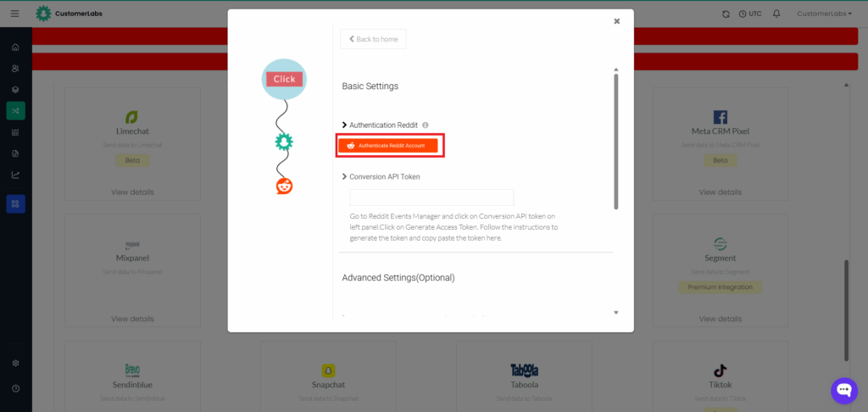Click the Advanced Settings(Optional) heading
The image size is (868, 412).
pyautogui.click(x=398, y=278)
